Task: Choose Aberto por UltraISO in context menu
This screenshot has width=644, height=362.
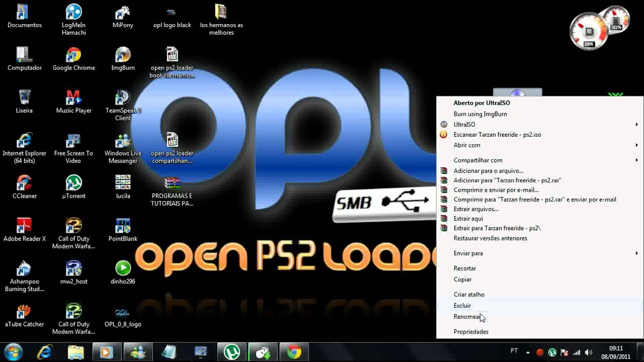Action: point(539,103)
